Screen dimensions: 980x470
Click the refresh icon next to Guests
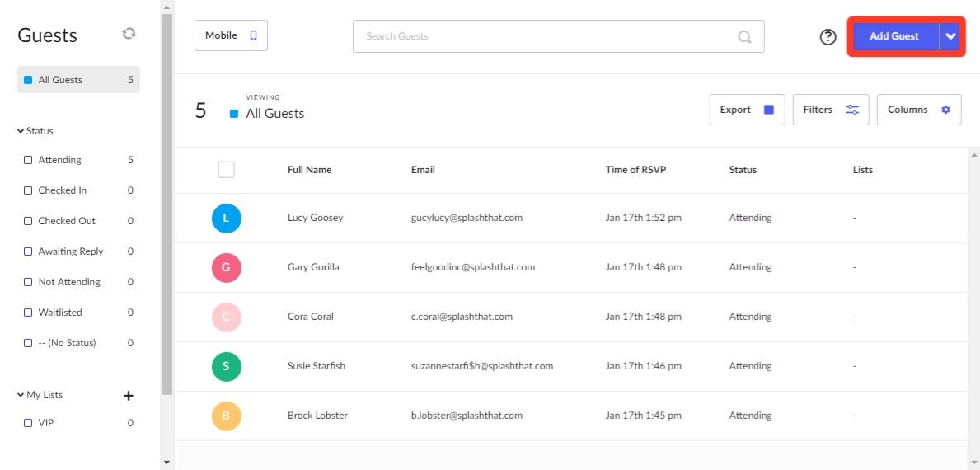pyautogui.click(x=129, y=34)
